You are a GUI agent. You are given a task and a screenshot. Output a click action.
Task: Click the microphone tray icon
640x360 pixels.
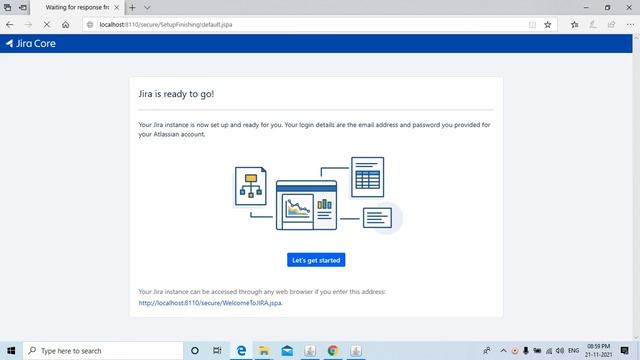pos(526,351)
